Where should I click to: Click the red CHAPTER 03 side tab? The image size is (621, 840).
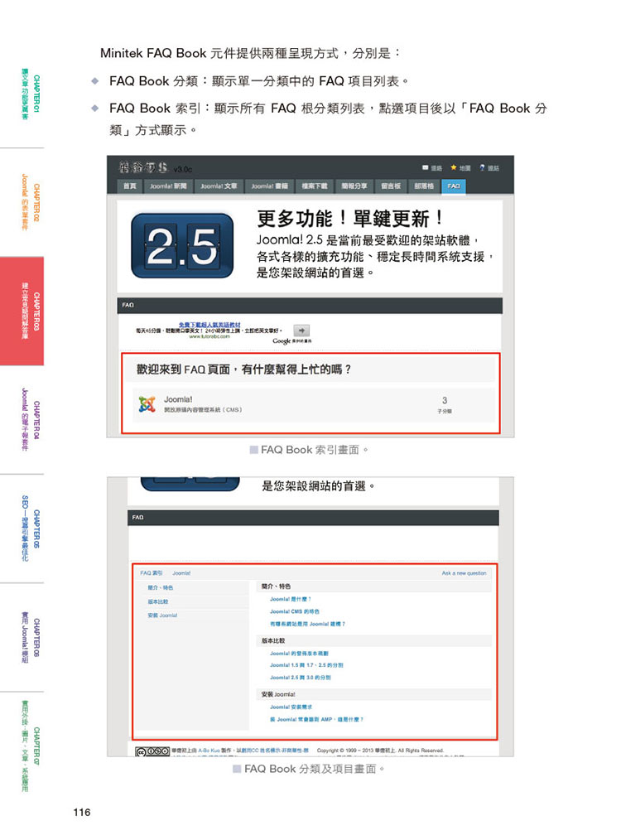22,311
